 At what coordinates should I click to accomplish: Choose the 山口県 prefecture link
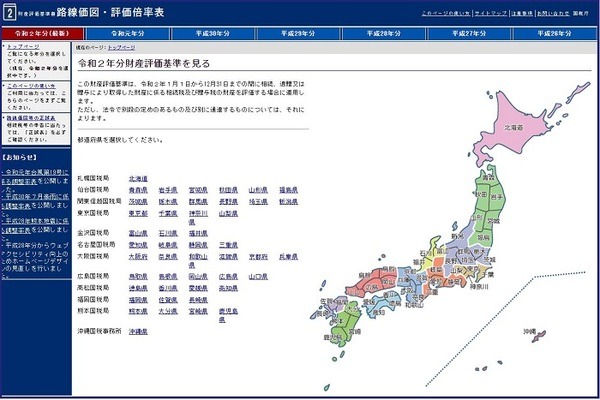[x=258, y=276]
